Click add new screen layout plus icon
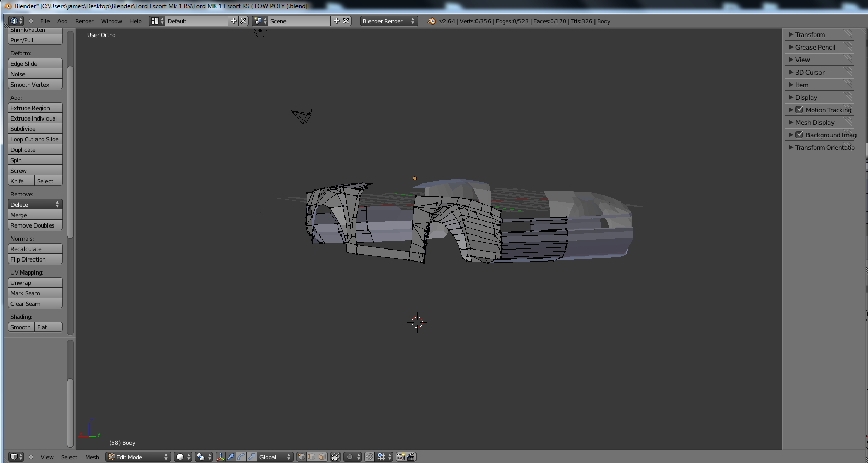Viewport: 868px width, 463px height. point(234,21)
